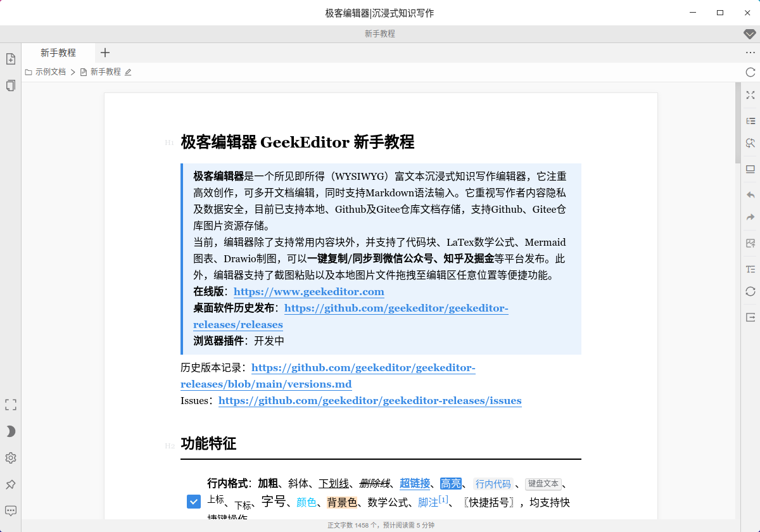
Task: Click the image upload icon in right toolbar
Action: click(x=750, y=243)
